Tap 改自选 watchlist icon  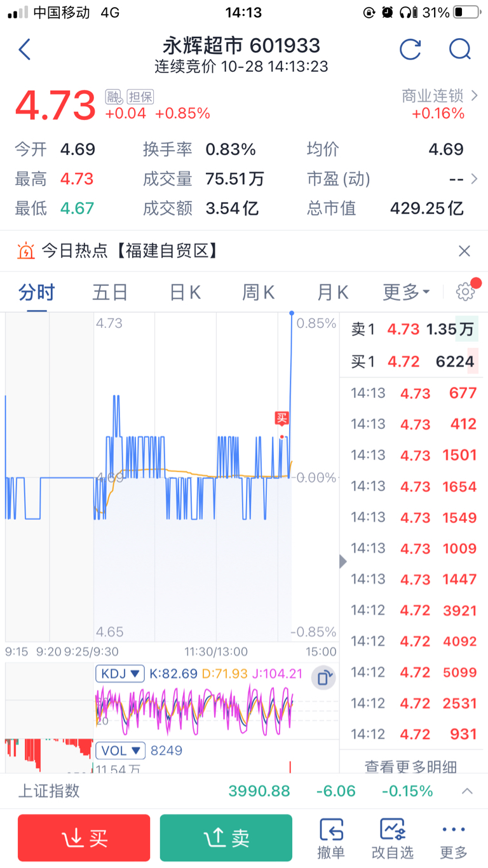coord(392,839)
